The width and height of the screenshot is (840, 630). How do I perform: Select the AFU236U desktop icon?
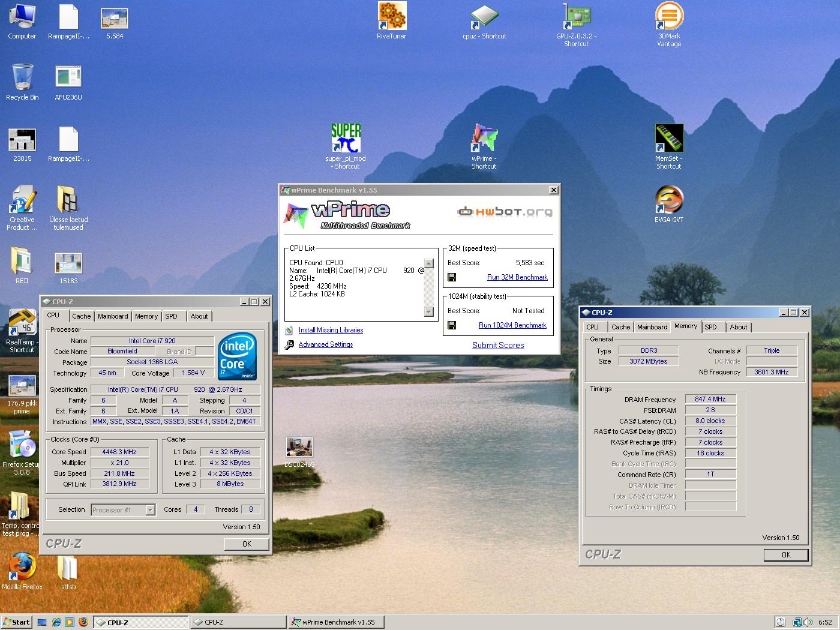(x=68, y=82)
